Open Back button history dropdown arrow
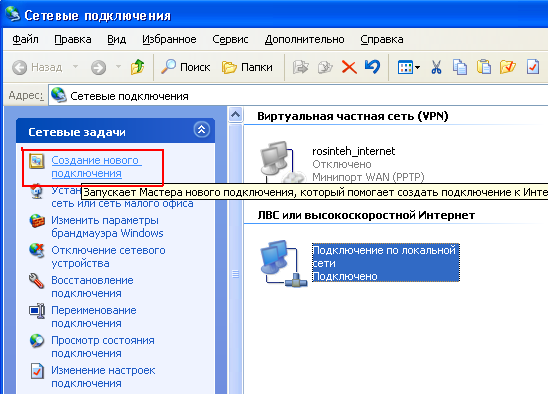 coord(75,66)
